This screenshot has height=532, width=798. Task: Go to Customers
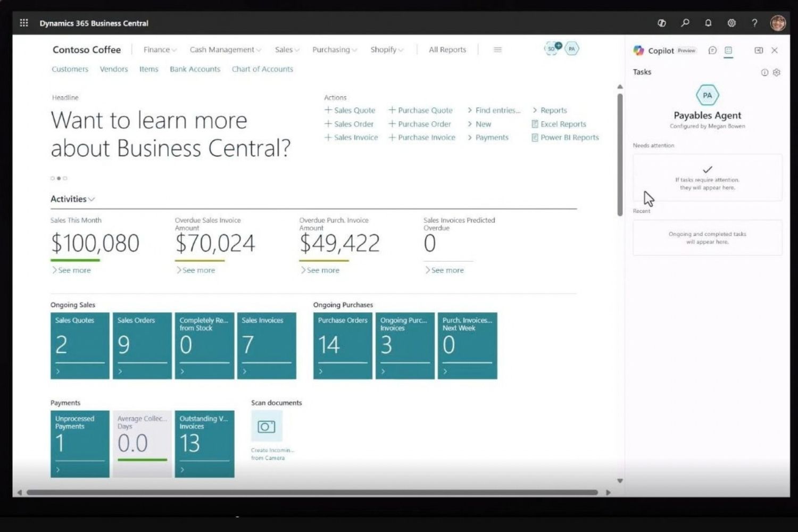coord(70,69)
